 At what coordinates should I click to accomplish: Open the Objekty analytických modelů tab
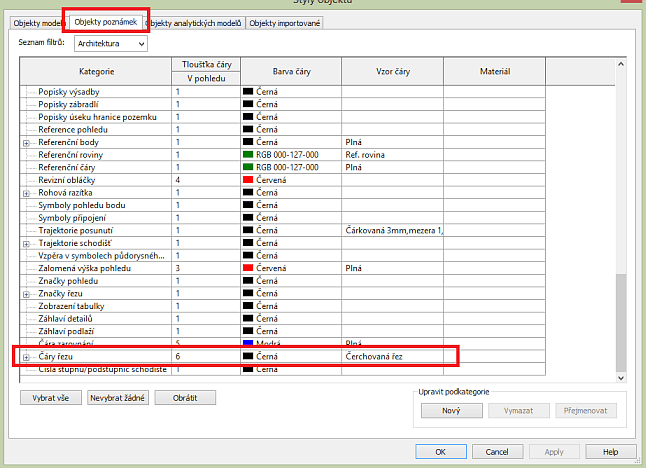[195, 23]
